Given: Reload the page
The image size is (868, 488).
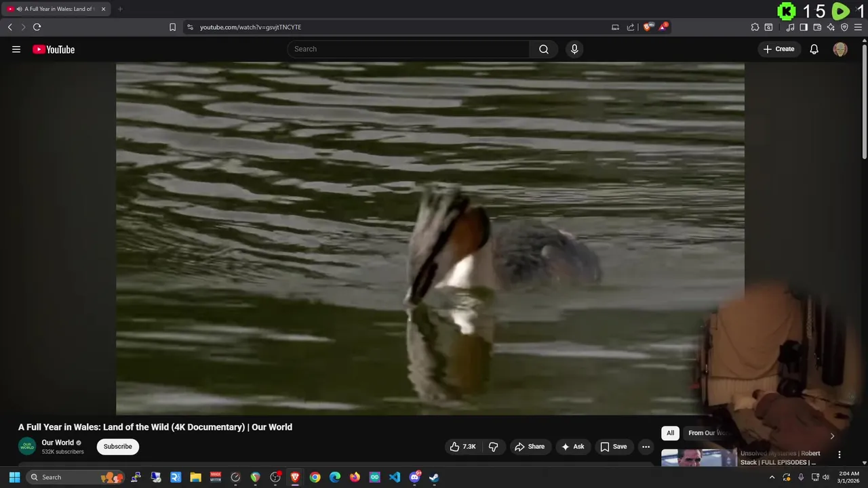Looking at the screenshot, I should pos(37,27).
